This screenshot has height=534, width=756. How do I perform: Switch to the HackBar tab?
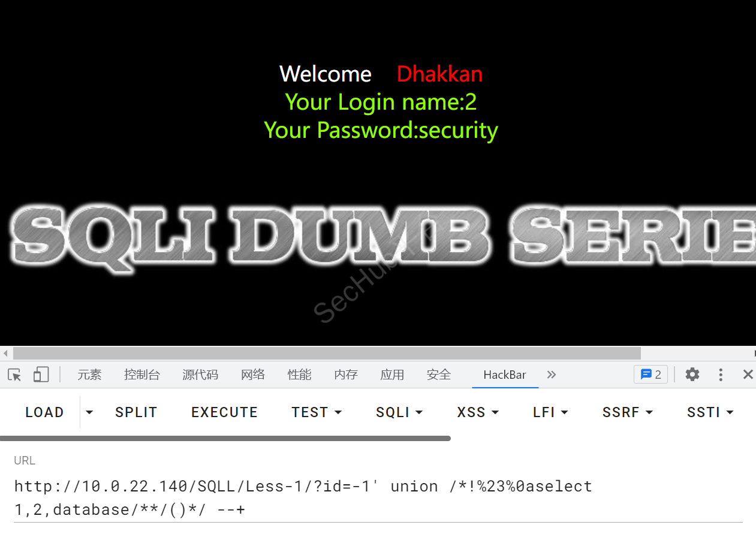(x=505, y=375)
